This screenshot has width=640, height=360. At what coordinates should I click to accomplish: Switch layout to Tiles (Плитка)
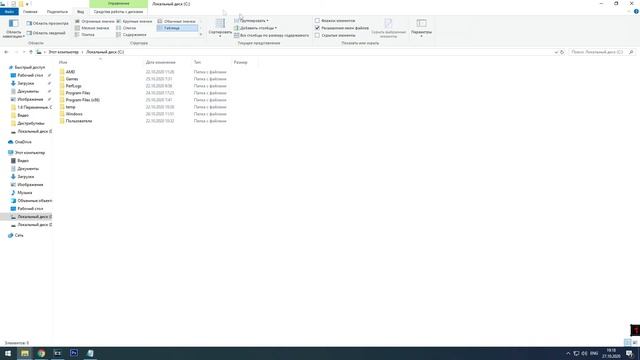[x=85, y=35]
